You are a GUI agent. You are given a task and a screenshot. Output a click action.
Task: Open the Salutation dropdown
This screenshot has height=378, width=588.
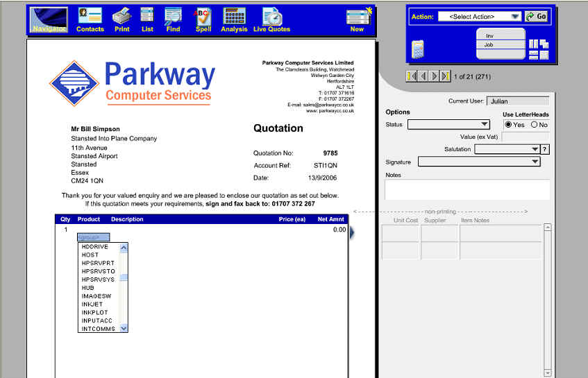tap(507, 149)
